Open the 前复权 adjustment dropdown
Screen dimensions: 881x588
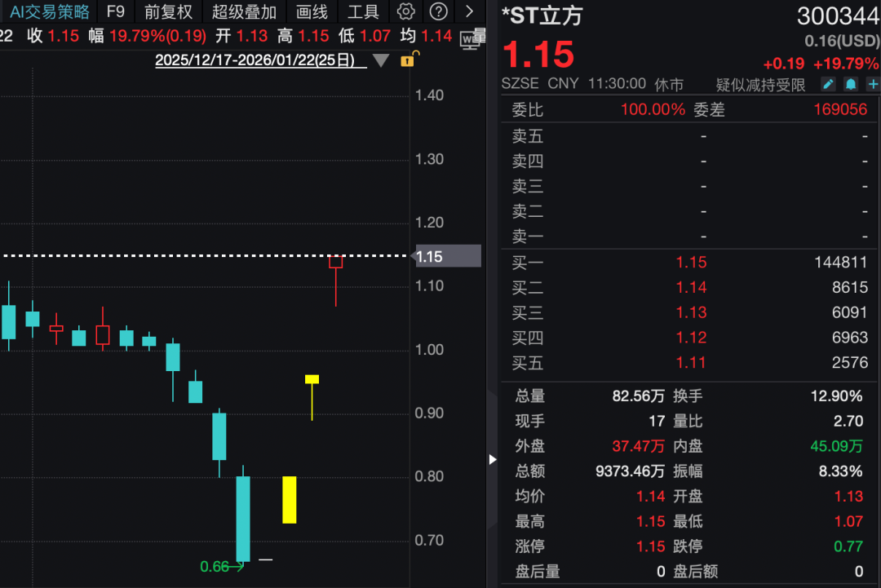pyautogui.click(x=168, y=11)
